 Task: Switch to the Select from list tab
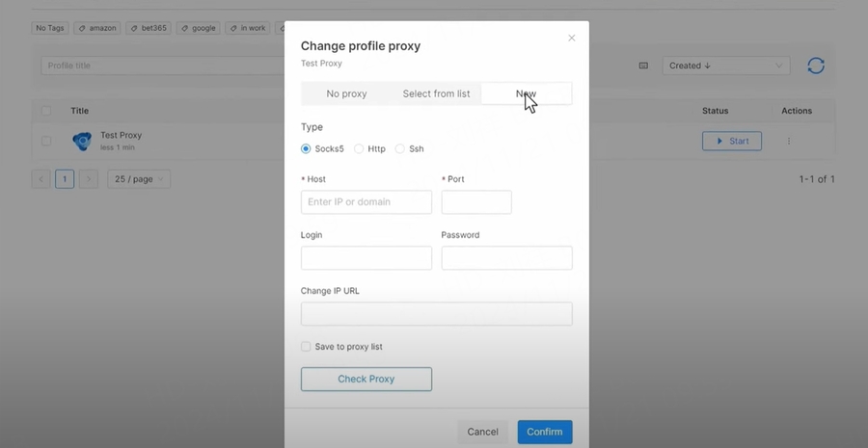coord(436,93)
